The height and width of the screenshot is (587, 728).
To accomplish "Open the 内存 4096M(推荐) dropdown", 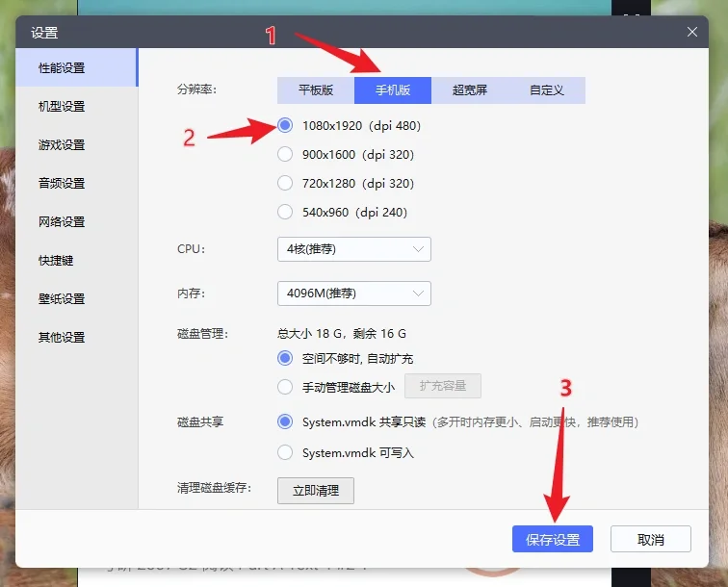I will 354,293.
